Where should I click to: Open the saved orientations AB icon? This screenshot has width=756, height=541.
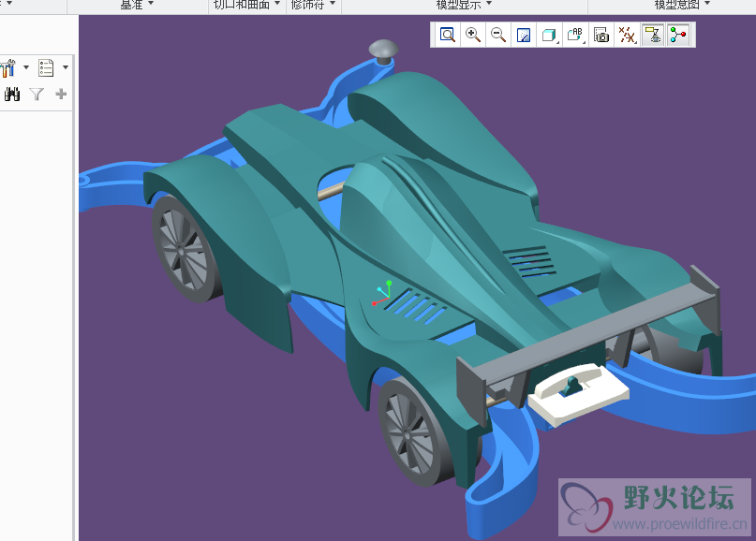click(x=575, y=36)
